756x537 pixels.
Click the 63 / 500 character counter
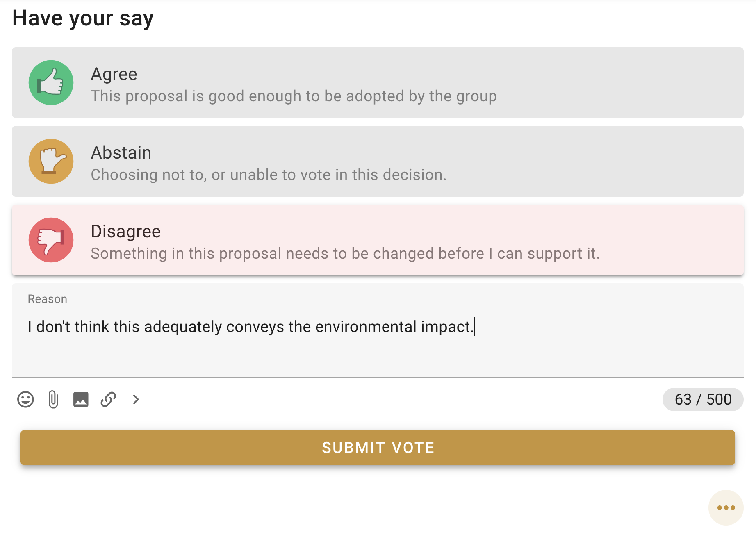coord(703,399)
